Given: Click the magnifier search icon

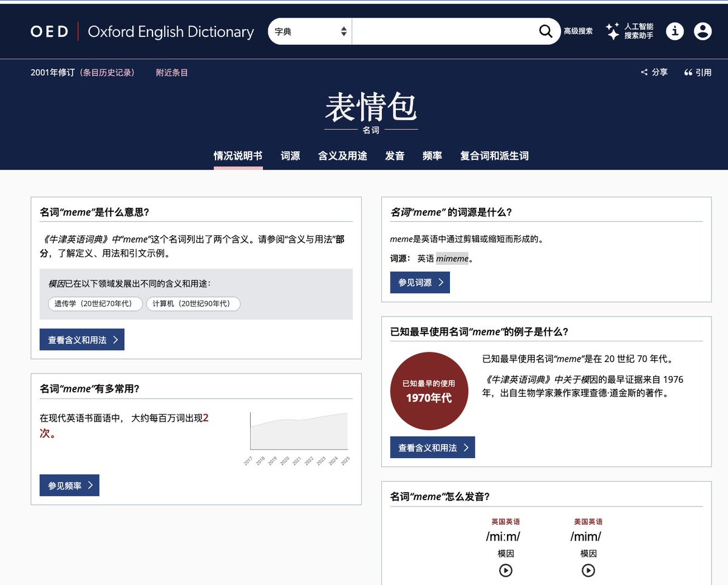Looking at the screenshot, I should (x=545, y=31).
